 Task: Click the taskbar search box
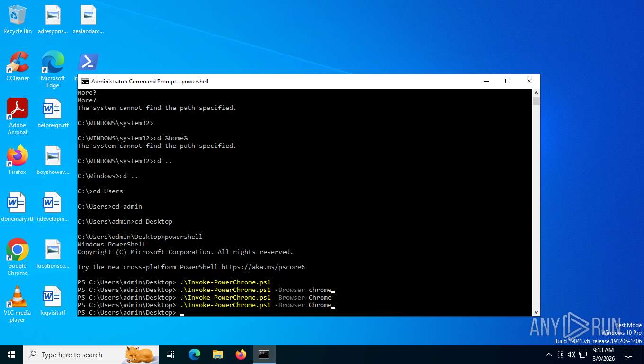(91, 355)
